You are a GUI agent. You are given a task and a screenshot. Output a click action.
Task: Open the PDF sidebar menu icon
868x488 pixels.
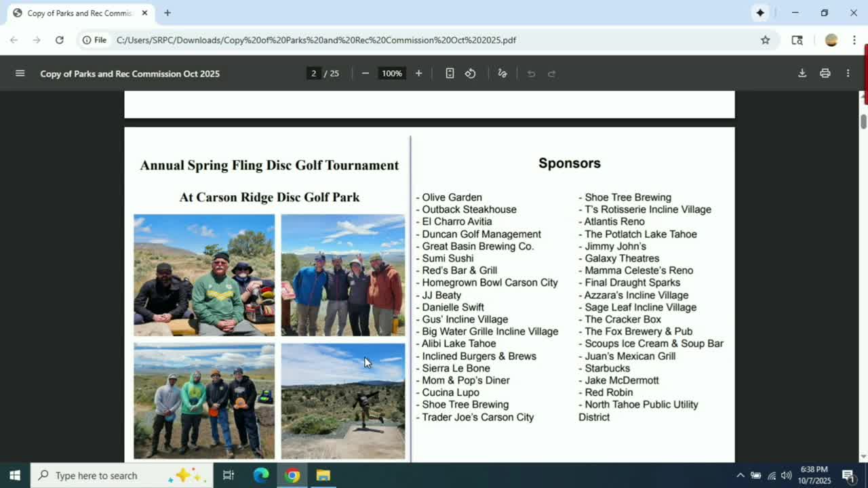20,73
